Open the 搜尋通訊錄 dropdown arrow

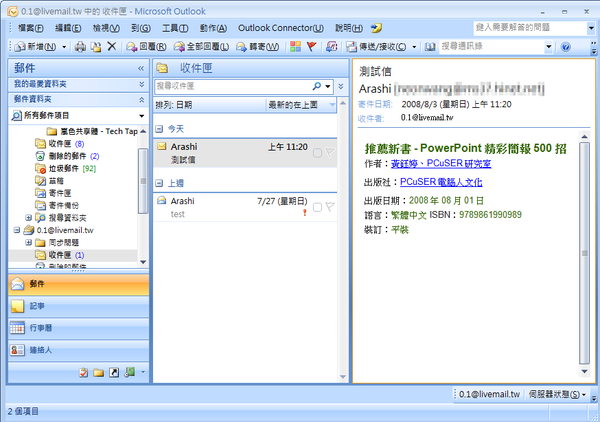pos(549,47)
